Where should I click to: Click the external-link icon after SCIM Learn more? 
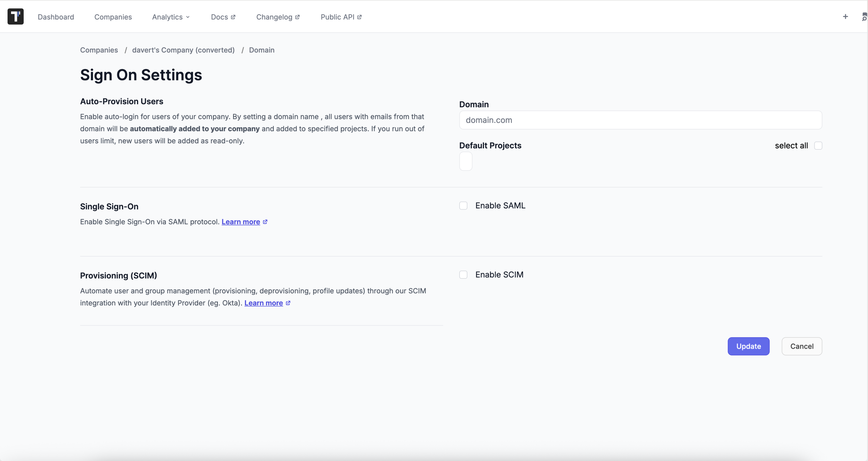(288, 303)
